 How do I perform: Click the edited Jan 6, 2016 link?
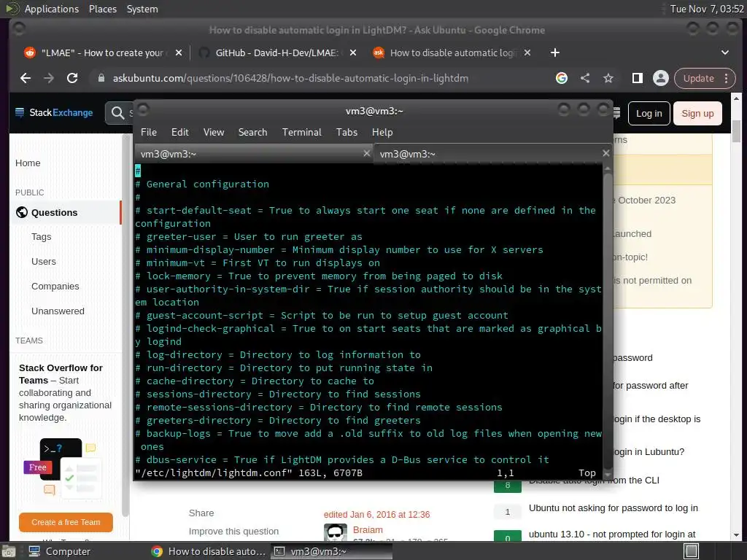(376, 514)
